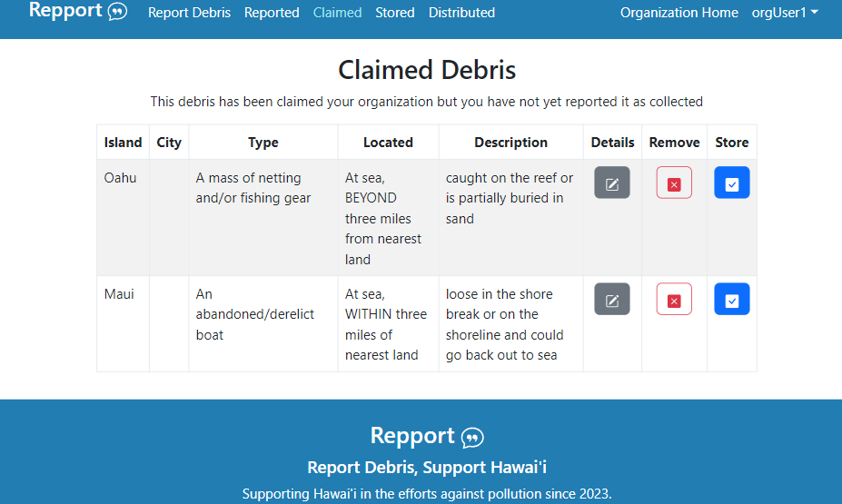Viewport: 842px width, 504px height.
Task: Click the Type column header
Action: pyautogui.click(x=263, y=143)
